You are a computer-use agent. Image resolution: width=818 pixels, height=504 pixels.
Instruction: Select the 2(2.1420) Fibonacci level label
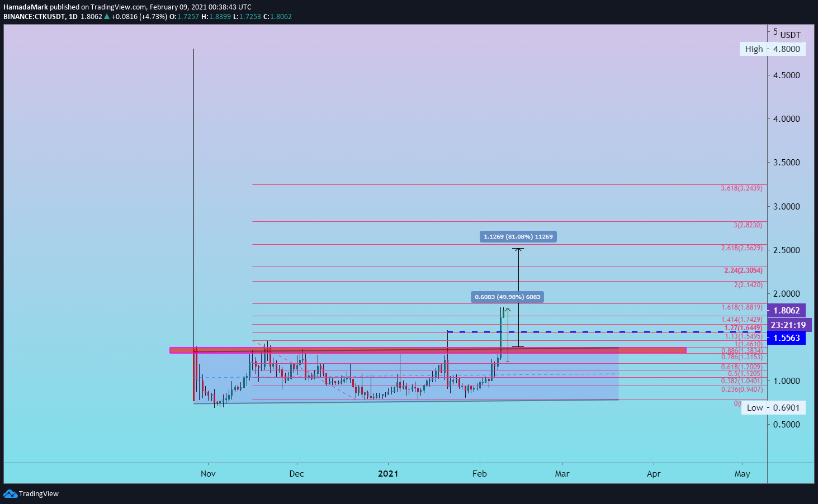748,285
